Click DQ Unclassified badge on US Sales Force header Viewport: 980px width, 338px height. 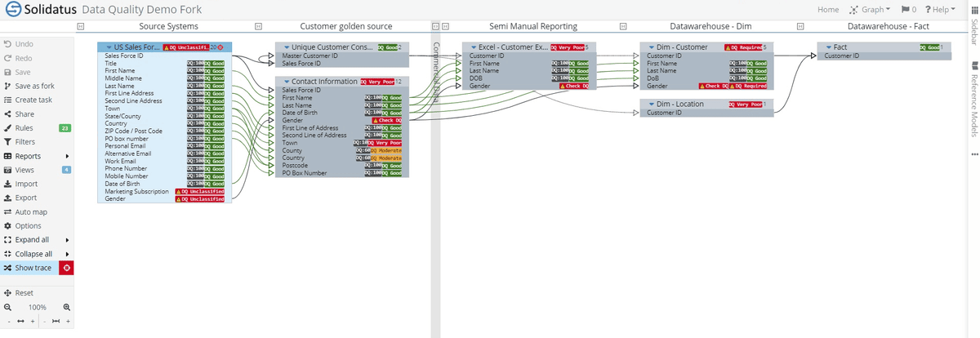pos(185,47)
